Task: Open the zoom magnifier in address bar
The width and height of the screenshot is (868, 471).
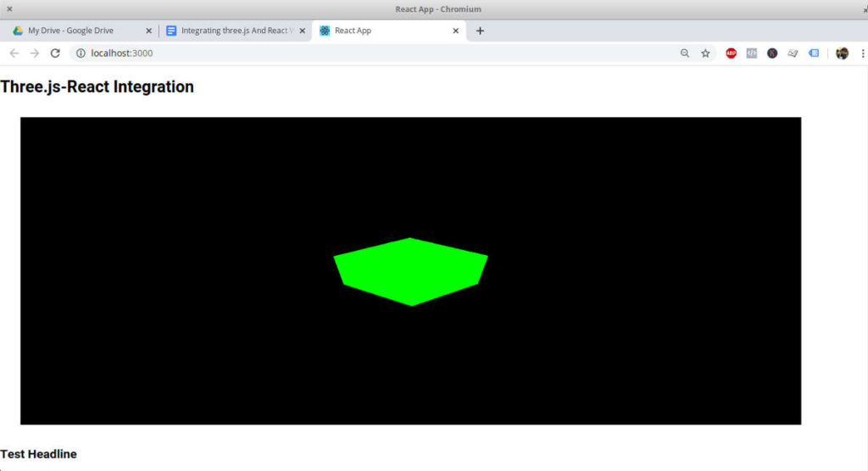Action: click(684, 53)
